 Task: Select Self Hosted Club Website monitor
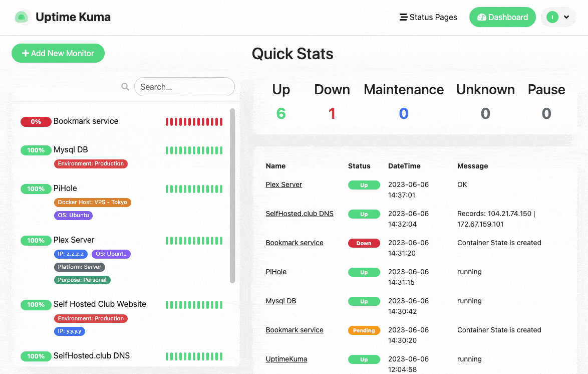click(x=100, y=304)
